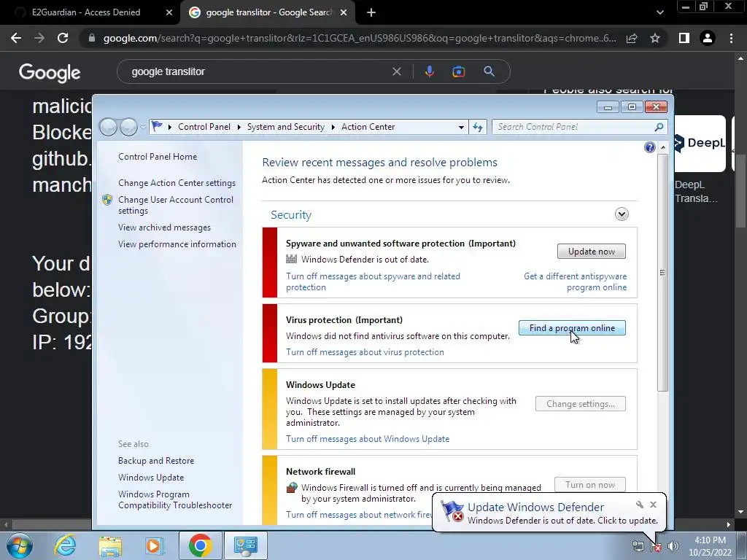Click the network tray icon
Screen dimensions: 747x560
[x=638, y=546]
